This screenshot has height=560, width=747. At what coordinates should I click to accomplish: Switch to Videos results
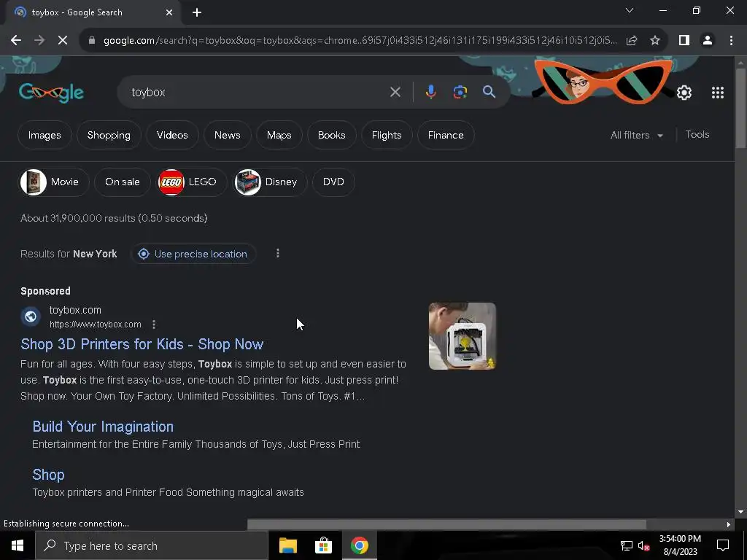point(172,135)
